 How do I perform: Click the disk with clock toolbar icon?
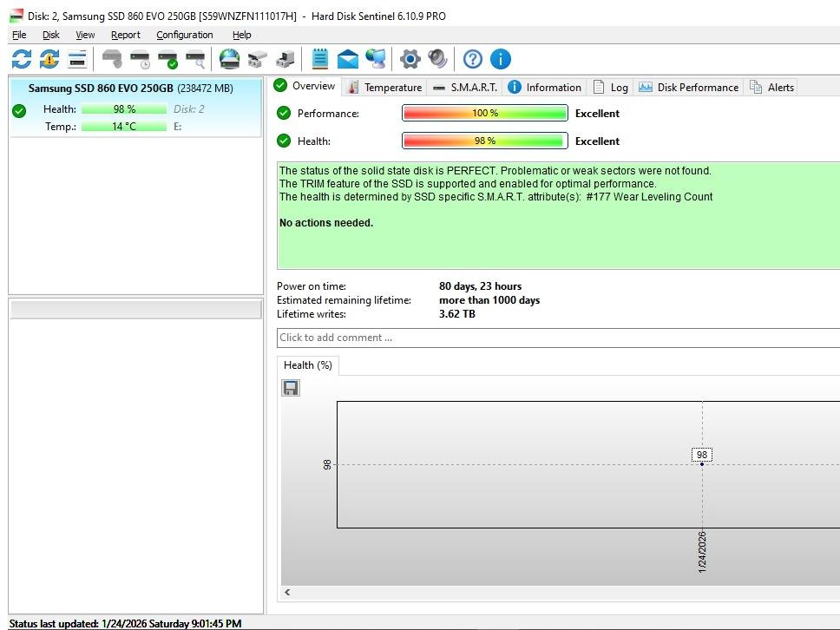pyautogui.click(x=140, y=59)
